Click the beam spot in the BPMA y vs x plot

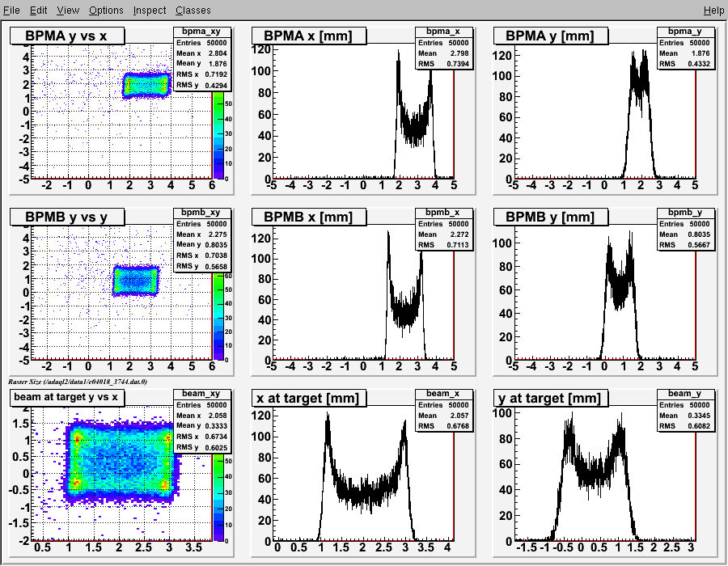click(x=146, y=86)
